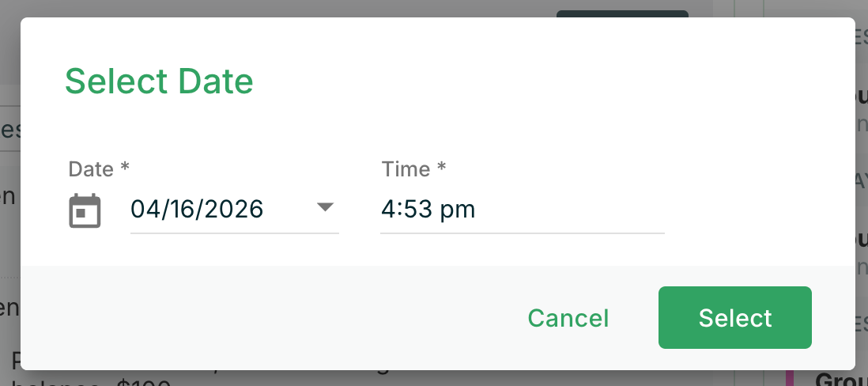Expand the date dropdown arrow
Viewport: 868px width, 386px height.
[325, 208]
